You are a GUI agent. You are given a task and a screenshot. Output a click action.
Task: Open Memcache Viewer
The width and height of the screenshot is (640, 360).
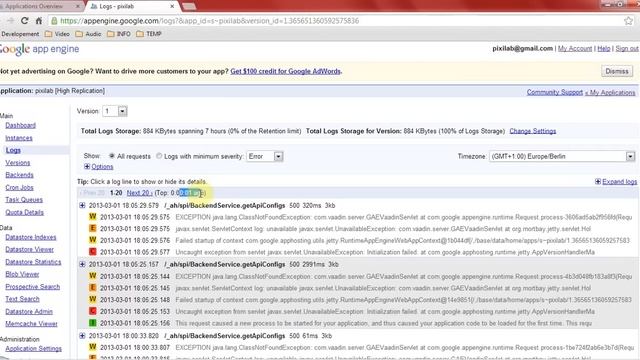tap(31, 324)
